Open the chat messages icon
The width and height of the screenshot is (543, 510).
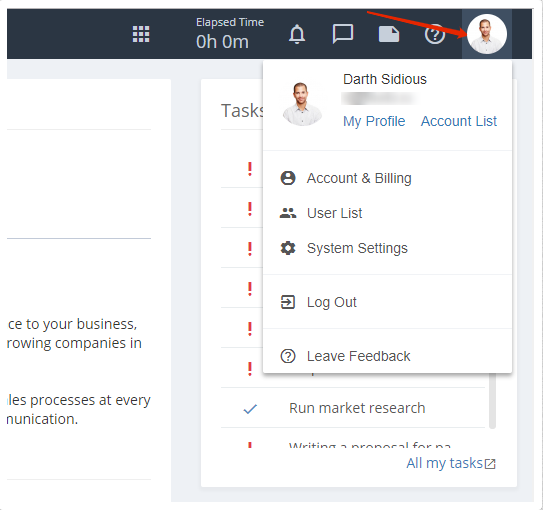[342, 34]
